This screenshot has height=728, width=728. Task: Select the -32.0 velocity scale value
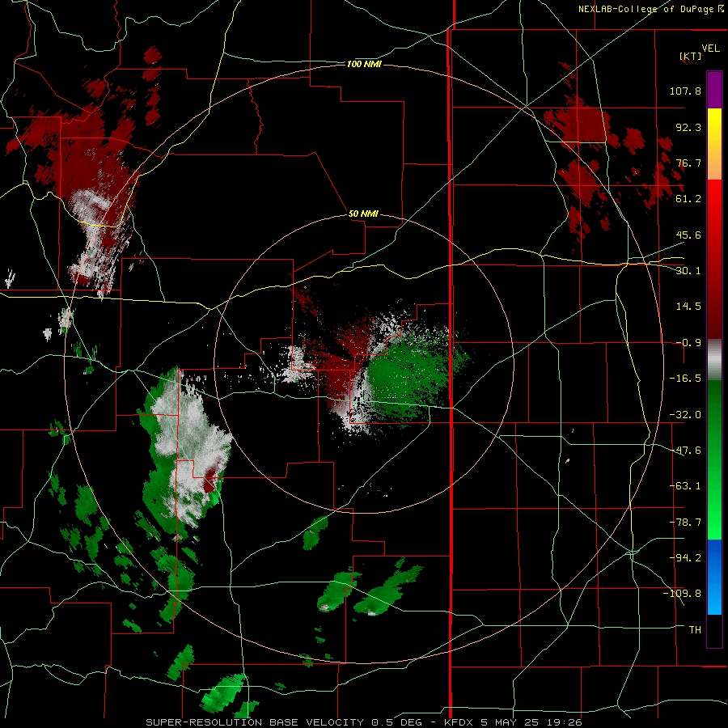pos(685,415)
